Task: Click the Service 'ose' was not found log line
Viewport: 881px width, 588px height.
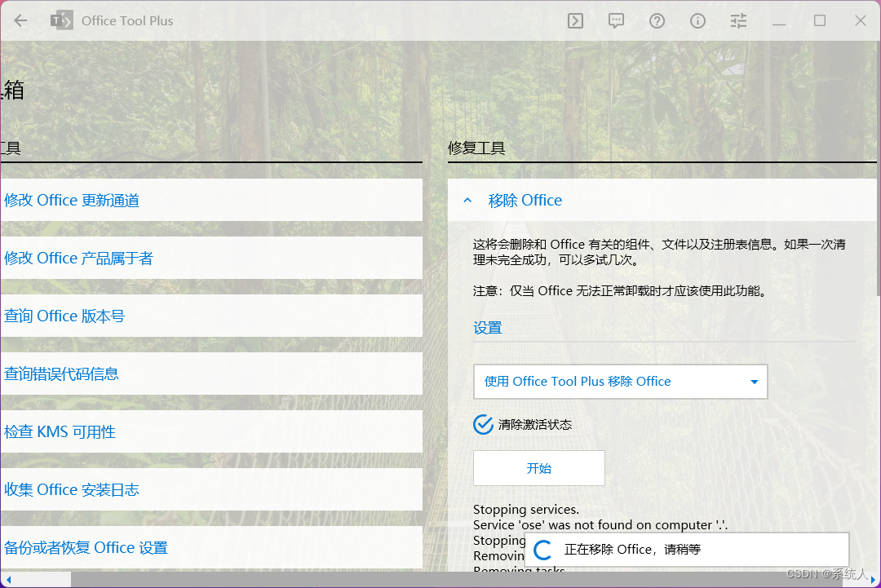Action: tap(600, 524)
